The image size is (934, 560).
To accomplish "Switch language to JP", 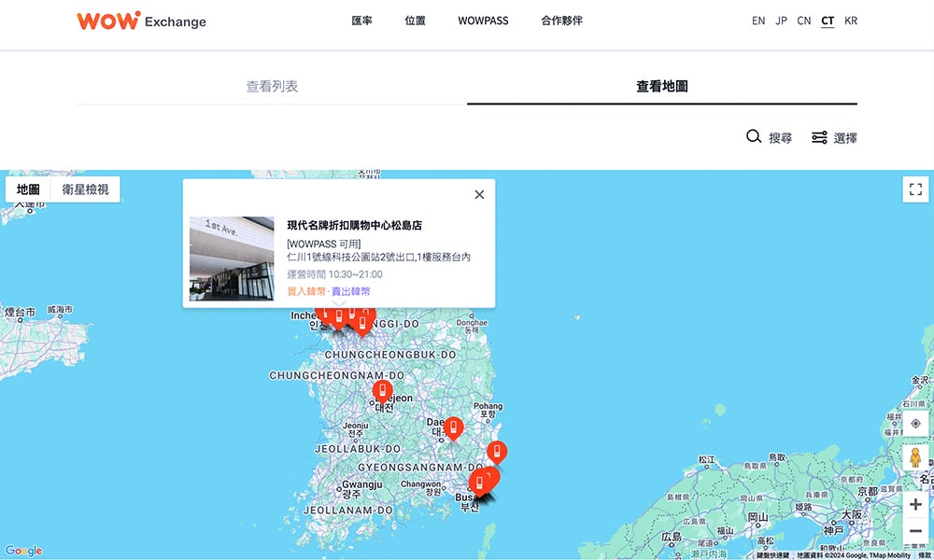I will 782,21.
